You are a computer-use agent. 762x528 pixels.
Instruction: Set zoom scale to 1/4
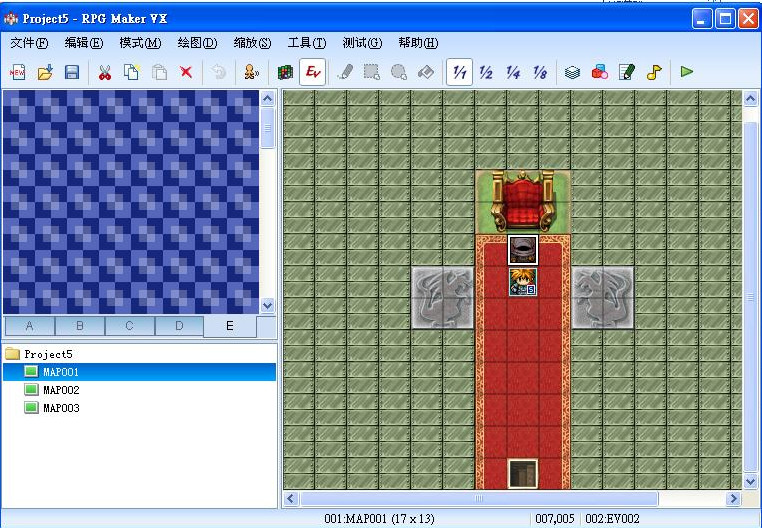coord(513,72)
